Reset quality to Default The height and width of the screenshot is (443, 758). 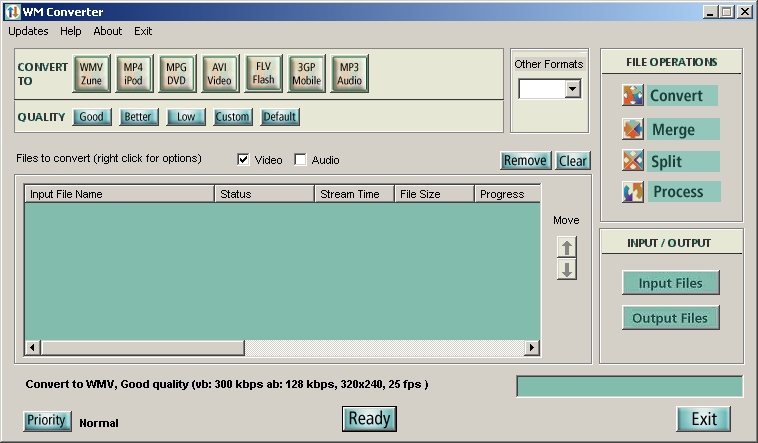tap(279, 117)
